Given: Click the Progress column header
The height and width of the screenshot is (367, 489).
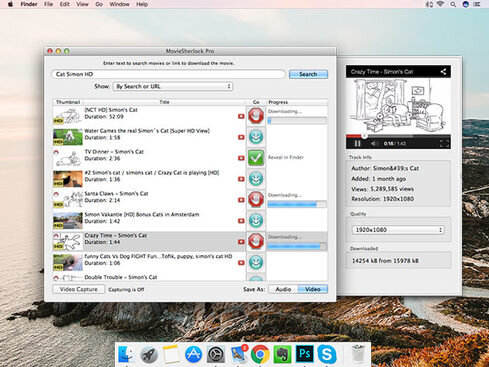Looking at the screenshot, I should point(297,102).
